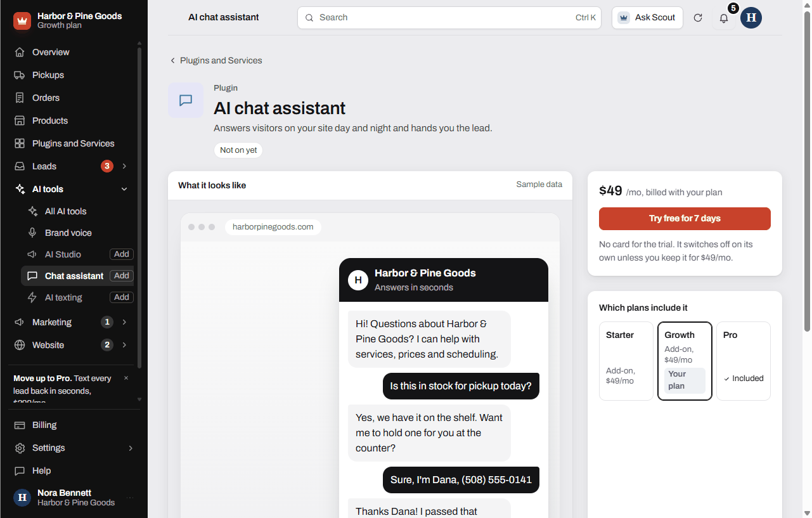Click Add next to AI texting
Image resolution: width=812 pixels, height=518 pixels.
(x=122, y=297)
